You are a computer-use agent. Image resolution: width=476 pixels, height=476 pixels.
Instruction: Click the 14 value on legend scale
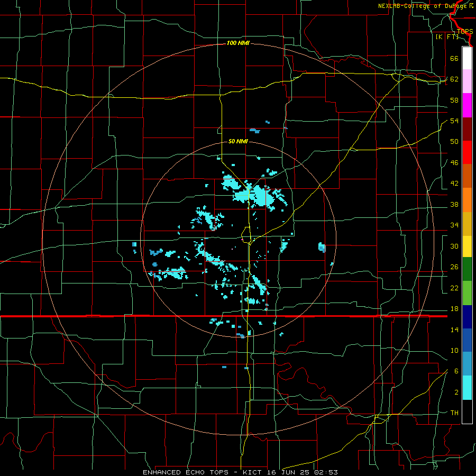[454, 329]
